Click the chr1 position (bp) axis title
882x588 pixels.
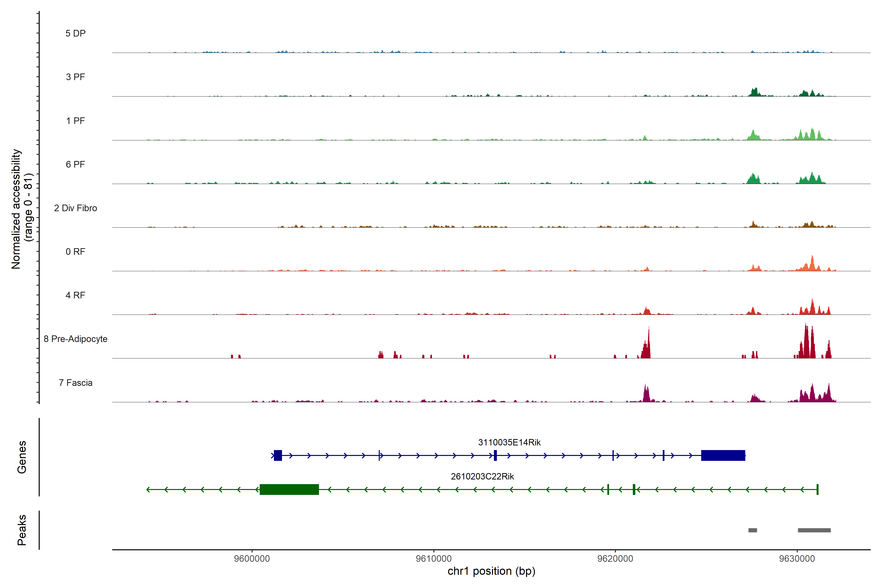491,571
